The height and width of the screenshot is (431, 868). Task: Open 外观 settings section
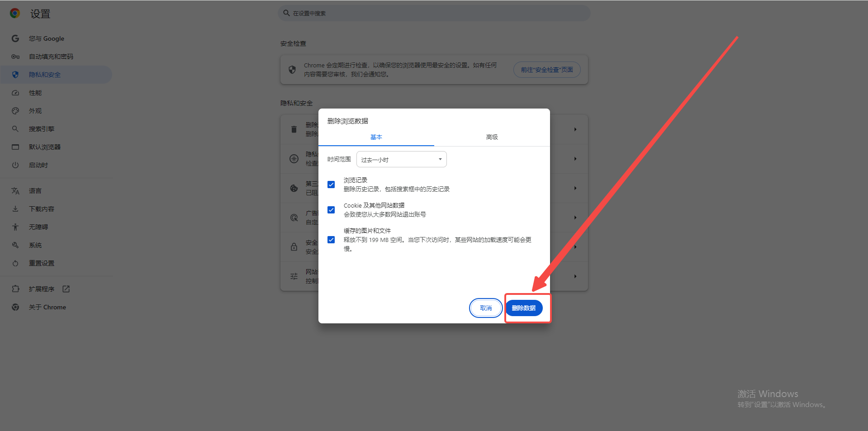click(56, 111)
